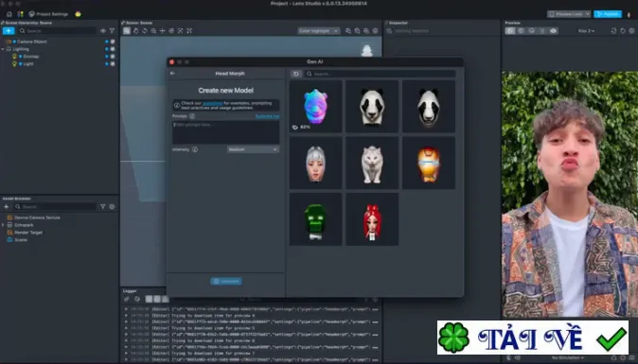Select the rainbow head model at 62%
638x364 pixels.
click(315, 106)
